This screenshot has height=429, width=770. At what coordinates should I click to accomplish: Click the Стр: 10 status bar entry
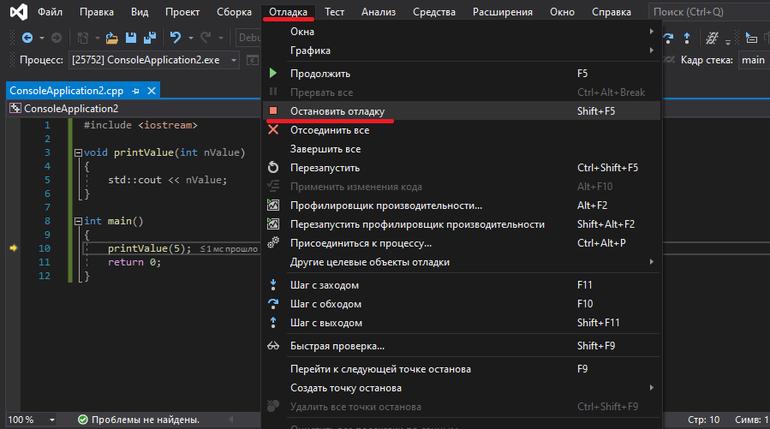(703, 420)
